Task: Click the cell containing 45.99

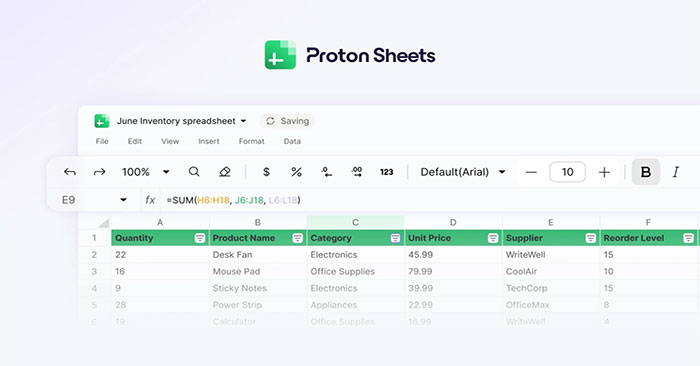Action: (453, 255)
